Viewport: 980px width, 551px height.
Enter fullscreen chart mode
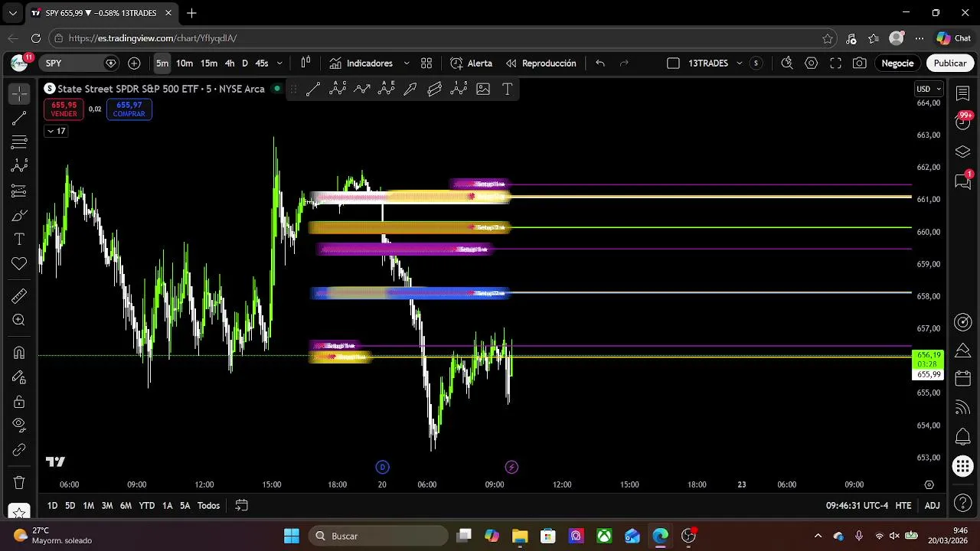coord(835,64)
